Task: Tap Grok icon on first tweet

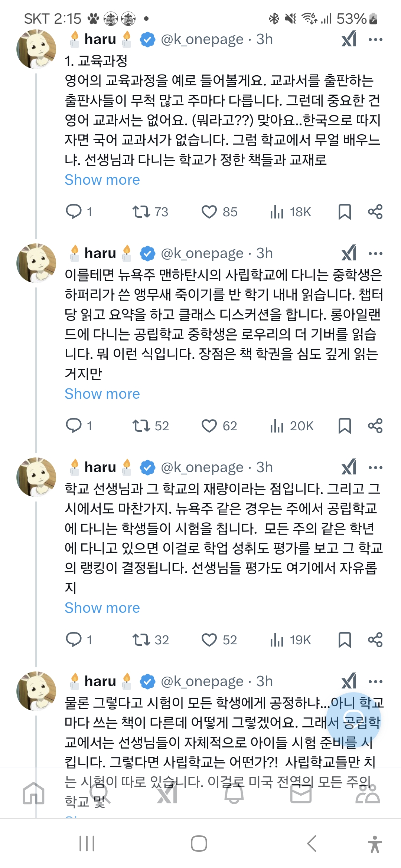Action: 349,39
